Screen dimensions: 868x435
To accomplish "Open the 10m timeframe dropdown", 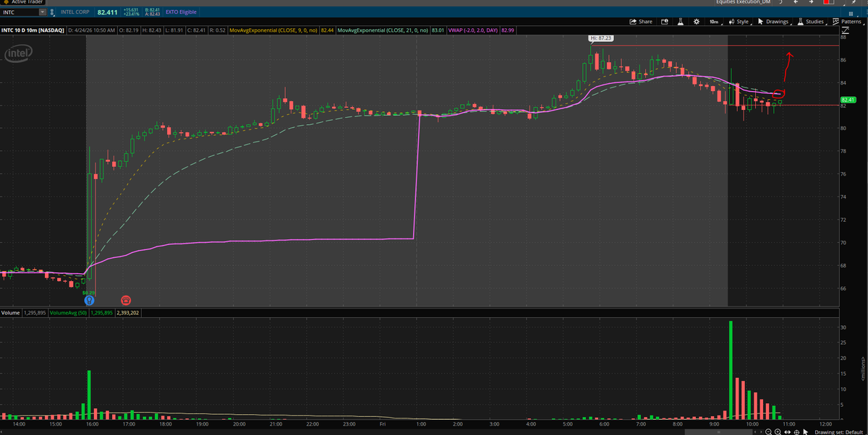I will (715, 22).
